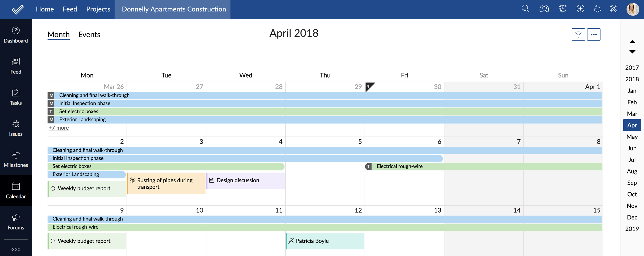Open the Tasks panel
The height and width of the screenshot is (256, 644).
16,97
